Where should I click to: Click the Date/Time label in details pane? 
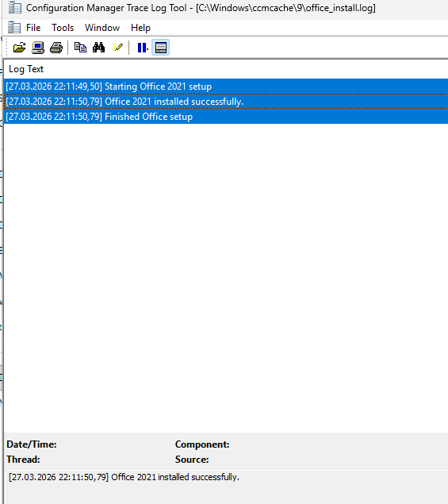[x=32, y=444]
